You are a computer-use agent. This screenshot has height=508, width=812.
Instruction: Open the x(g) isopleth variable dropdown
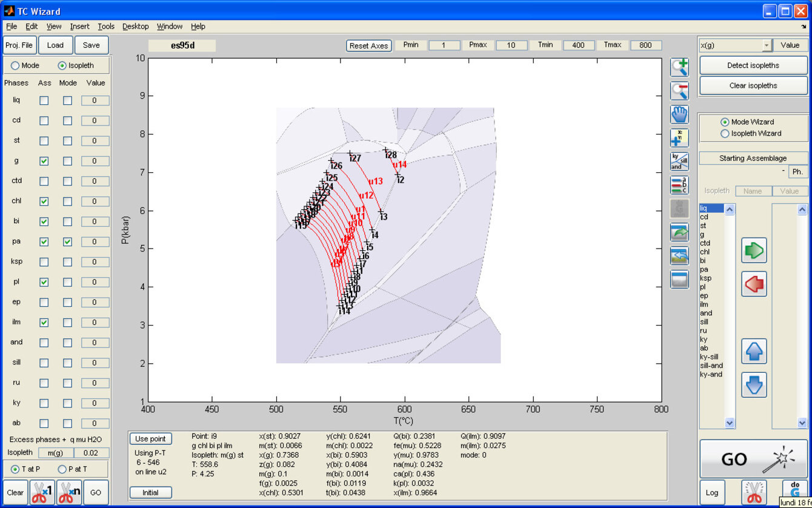[x=767, y=45]
